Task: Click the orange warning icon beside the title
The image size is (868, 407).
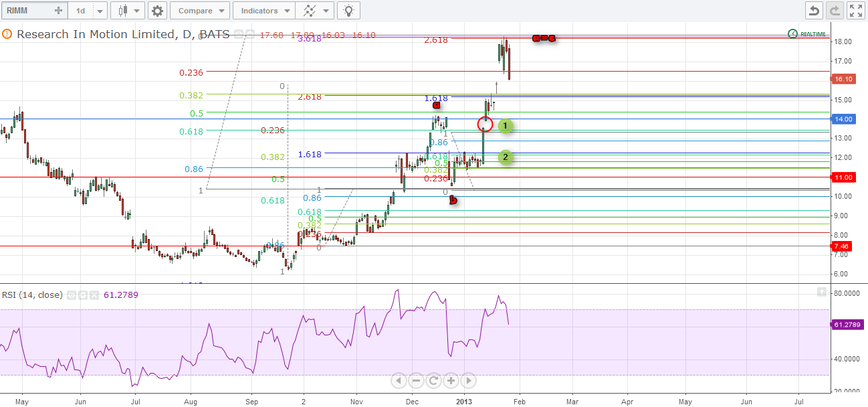Action: point(7,34)
